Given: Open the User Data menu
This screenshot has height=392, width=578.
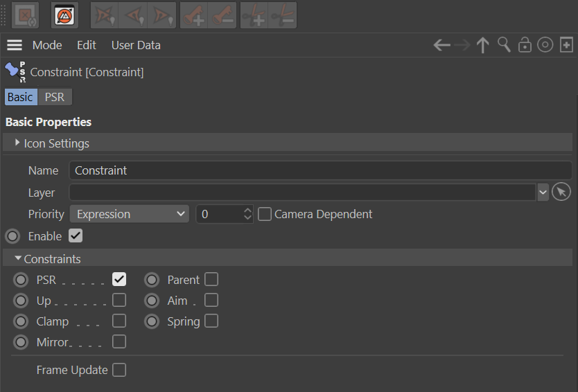Looking at the screenshot, I should click(x=136, y=46).
